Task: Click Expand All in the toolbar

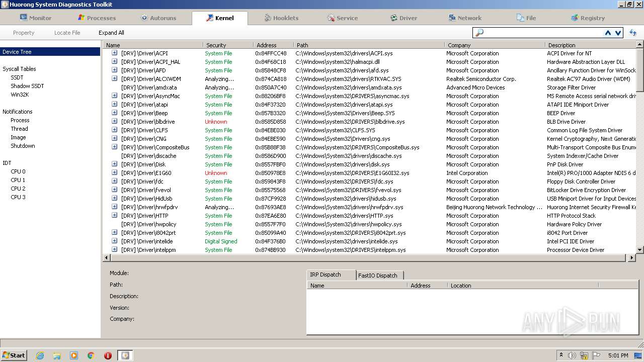Action: [111, 33]
